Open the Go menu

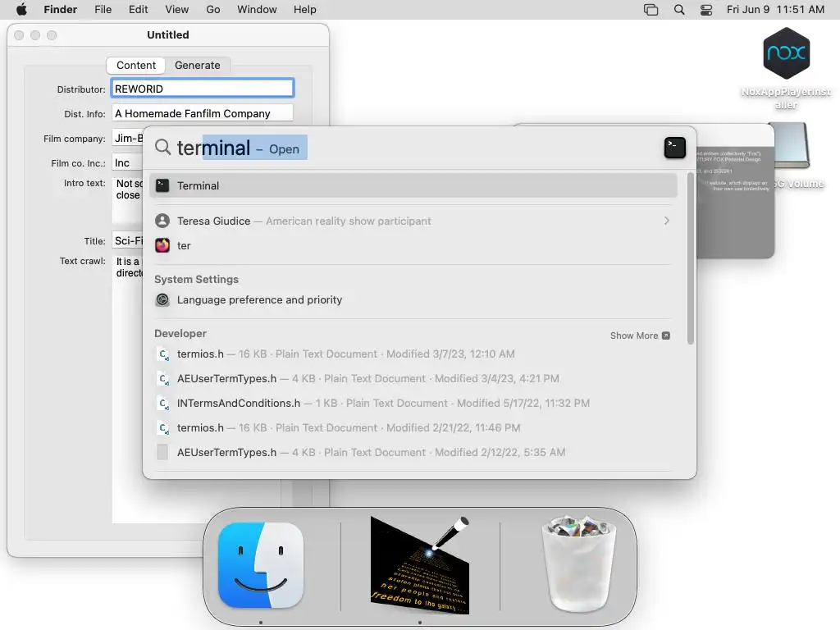point(213,10)
